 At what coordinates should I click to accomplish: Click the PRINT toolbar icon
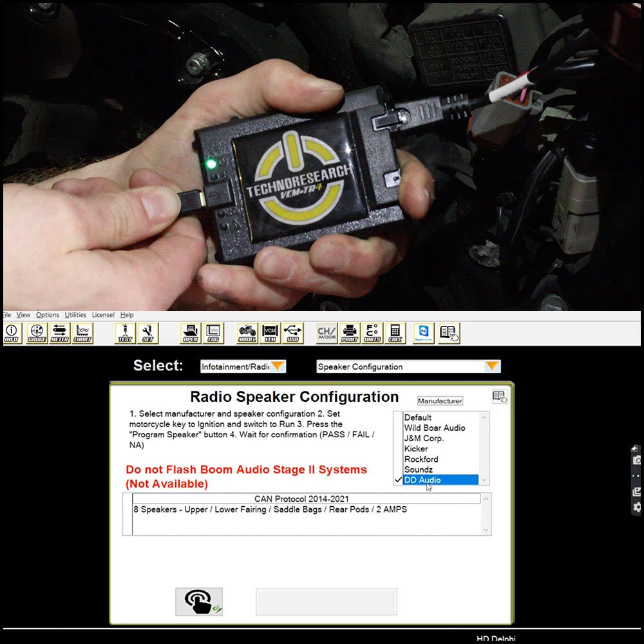tap(350, 333)
